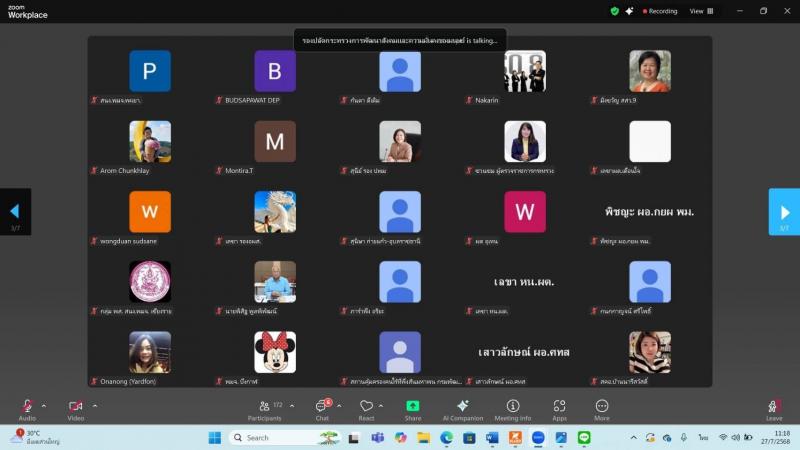
Task: Click the green encryption shield icon
Action: click(x=615, y=11)
